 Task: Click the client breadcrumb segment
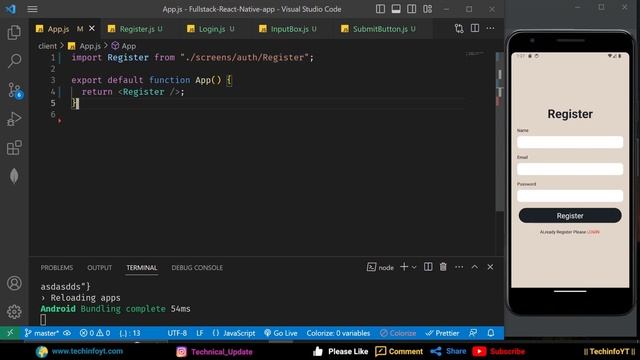tap(47, 46)
